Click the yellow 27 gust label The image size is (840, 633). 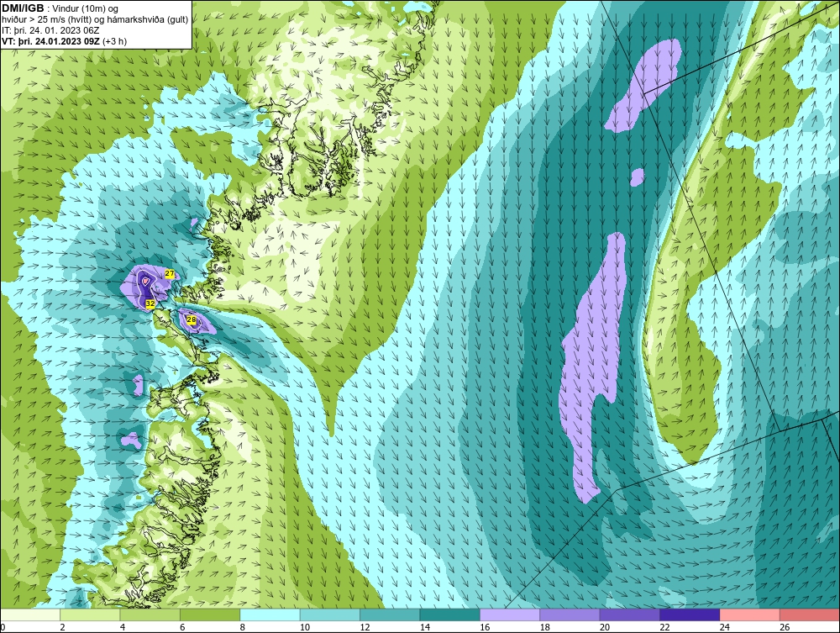tap(170, 274)
